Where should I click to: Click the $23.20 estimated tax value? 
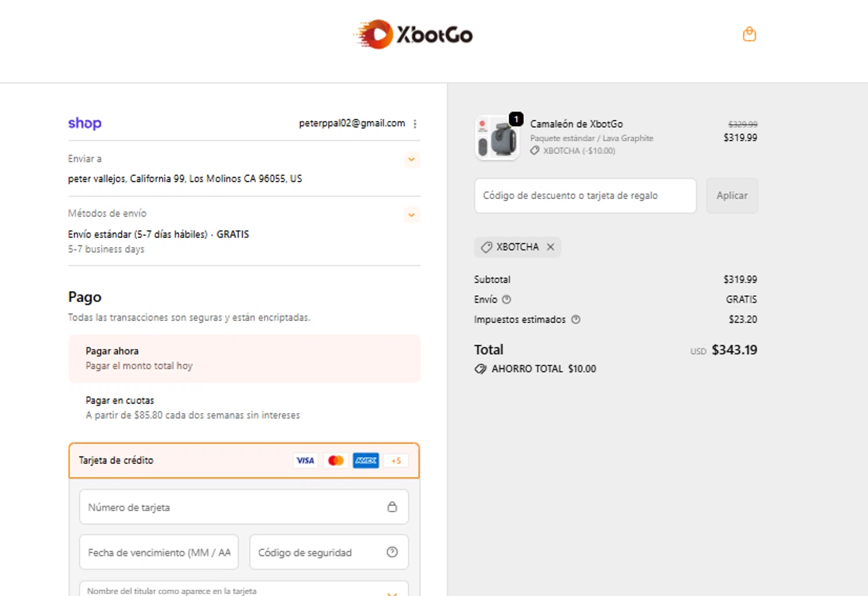click(x=743, y=319)
